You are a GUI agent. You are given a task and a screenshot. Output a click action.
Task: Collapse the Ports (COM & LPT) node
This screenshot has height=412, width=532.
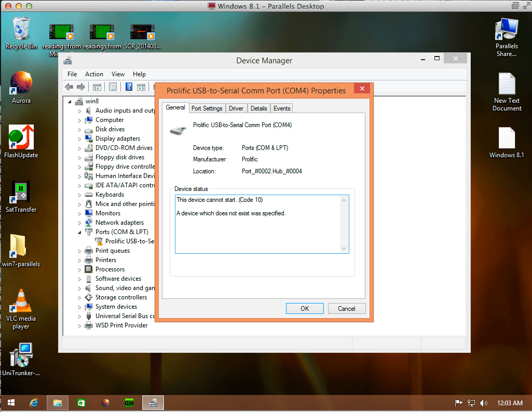80,232
